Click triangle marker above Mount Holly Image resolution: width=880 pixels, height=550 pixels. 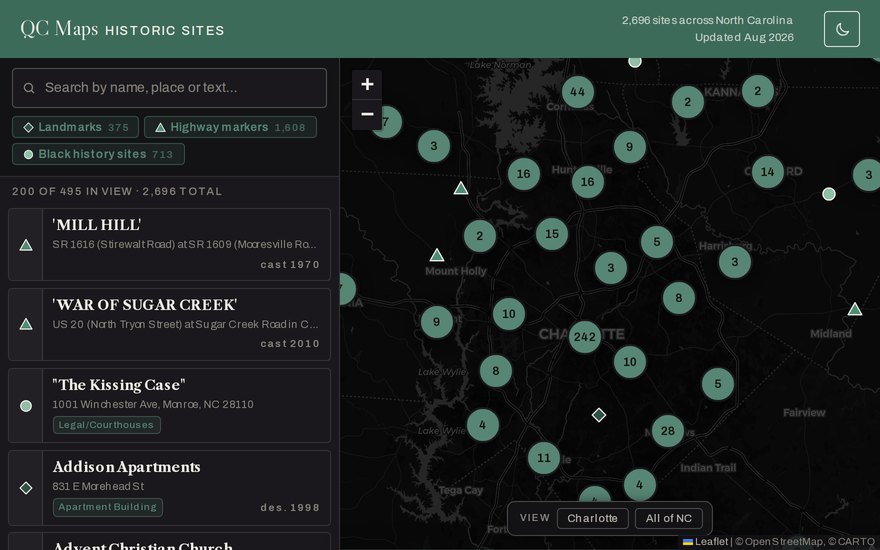pyautogui.click(x=437, y=255)
